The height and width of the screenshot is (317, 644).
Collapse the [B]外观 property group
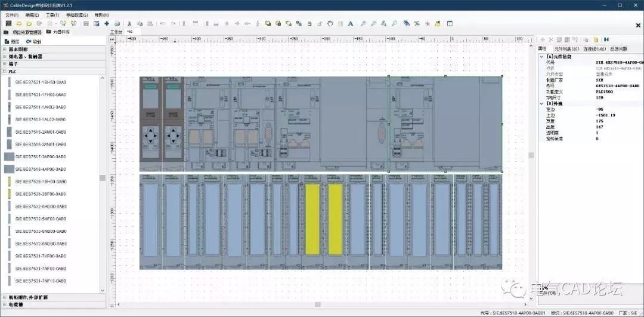coord(542,104)
